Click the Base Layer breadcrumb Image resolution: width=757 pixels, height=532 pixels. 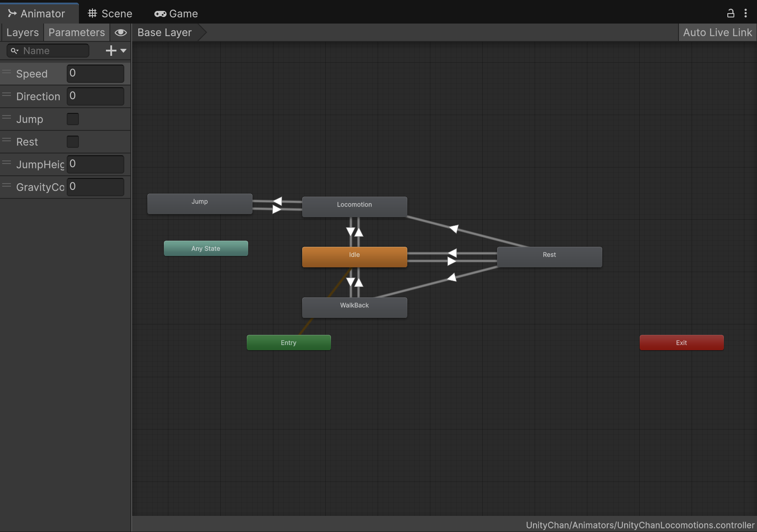click(164, 33)
